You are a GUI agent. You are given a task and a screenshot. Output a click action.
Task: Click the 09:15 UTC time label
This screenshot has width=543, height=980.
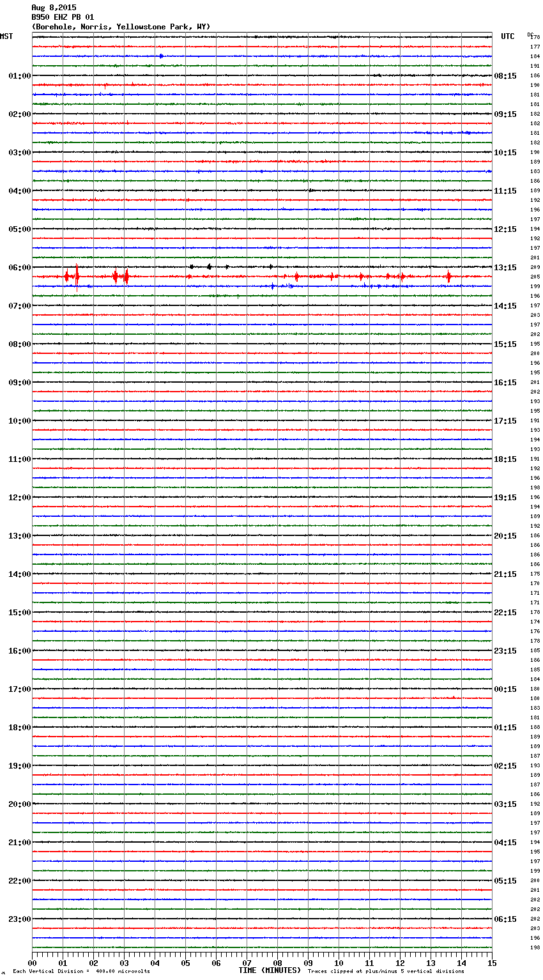coord(505,114)
